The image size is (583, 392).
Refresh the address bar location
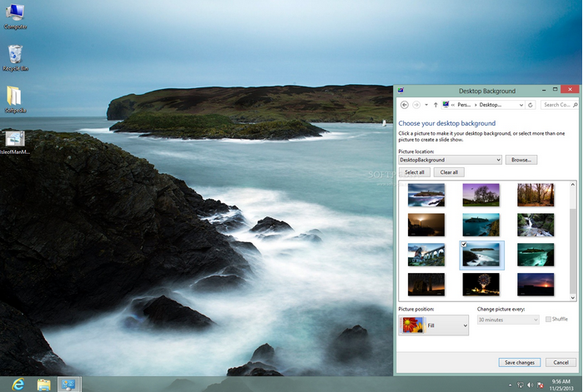(x=531, y=105)
